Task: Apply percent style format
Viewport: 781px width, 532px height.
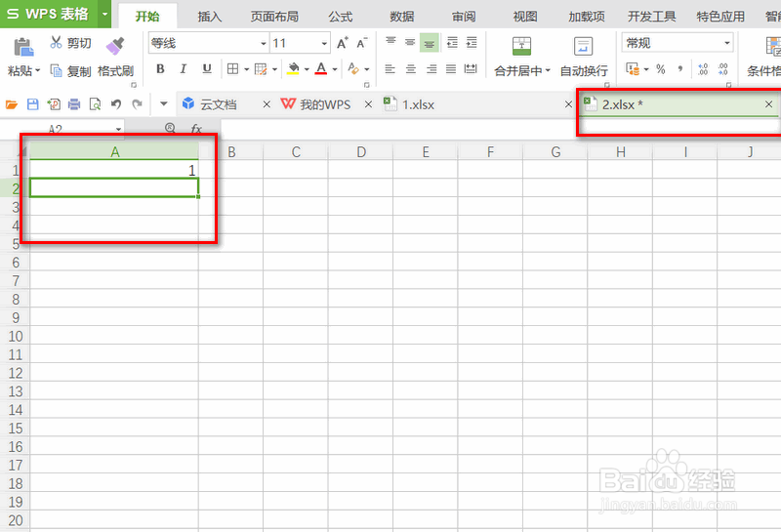Action: 661,69
